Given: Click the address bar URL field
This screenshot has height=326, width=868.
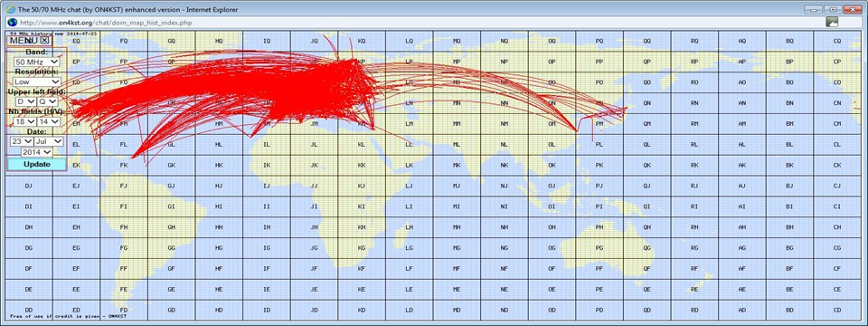Looking at the screenshot, I should (420, 22).
